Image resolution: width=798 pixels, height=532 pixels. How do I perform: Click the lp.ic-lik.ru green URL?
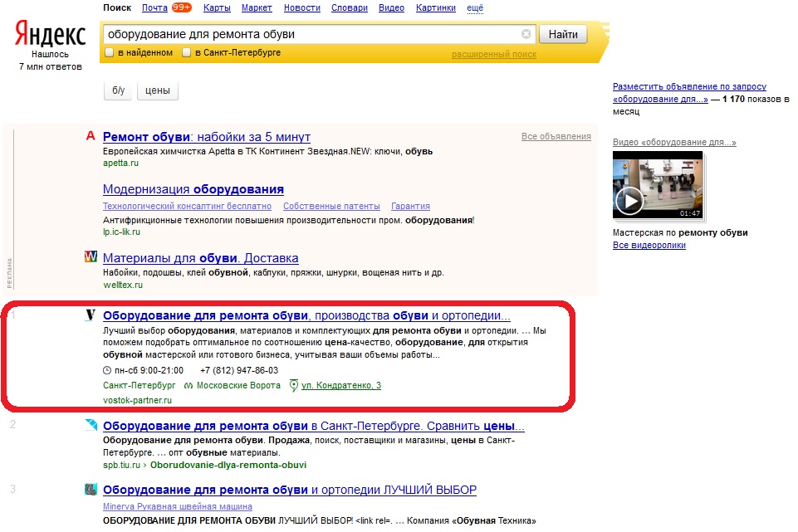tap(121, 232)
